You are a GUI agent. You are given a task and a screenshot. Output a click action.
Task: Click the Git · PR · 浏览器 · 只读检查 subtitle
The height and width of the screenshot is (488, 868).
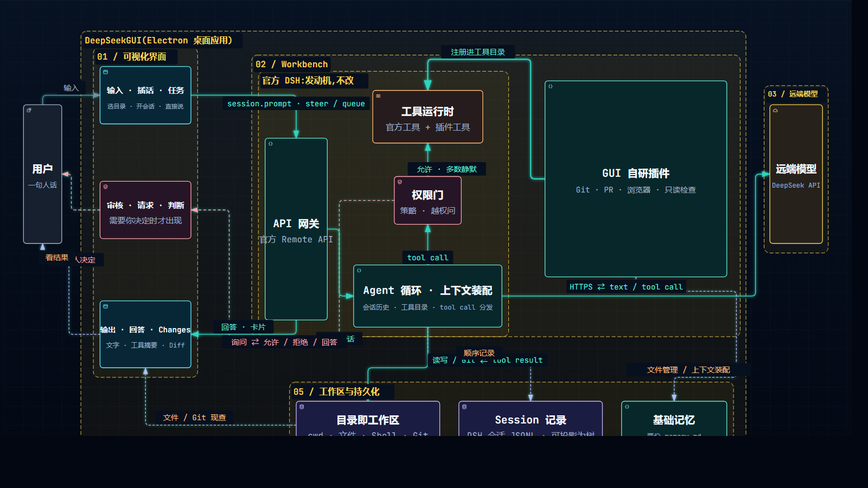tap(636, 190)
